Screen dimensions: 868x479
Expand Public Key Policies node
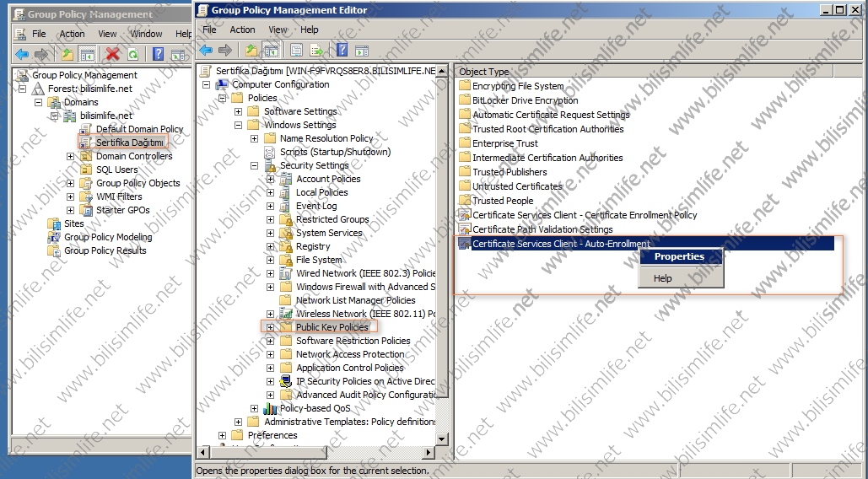pyautogui.click(x=270, y=327)
